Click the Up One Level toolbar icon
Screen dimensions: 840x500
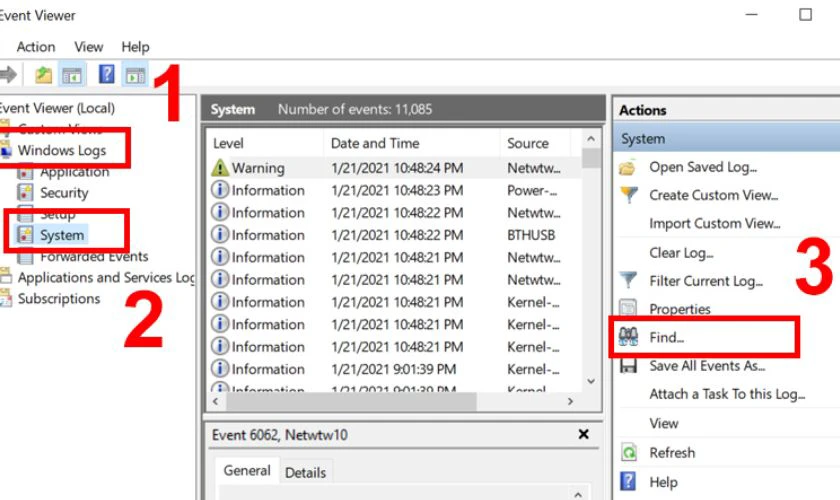click(43, 75)
